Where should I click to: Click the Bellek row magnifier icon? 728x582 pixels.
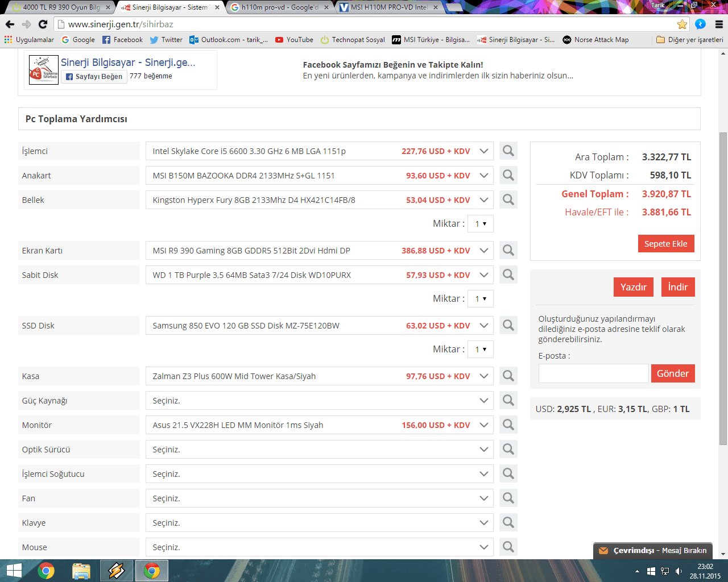pyautogui.click(x=508, y=199)
